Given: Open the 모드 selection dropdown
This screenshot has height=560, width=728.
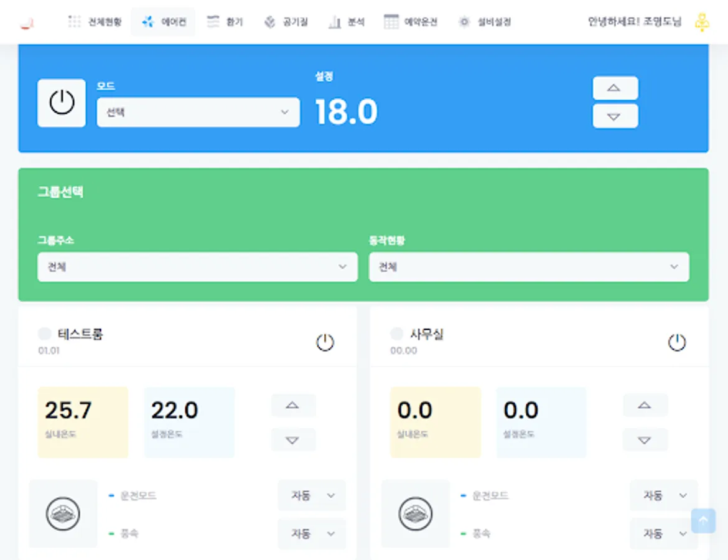Looking at the screenshot, I should click(x=198, y=112).
